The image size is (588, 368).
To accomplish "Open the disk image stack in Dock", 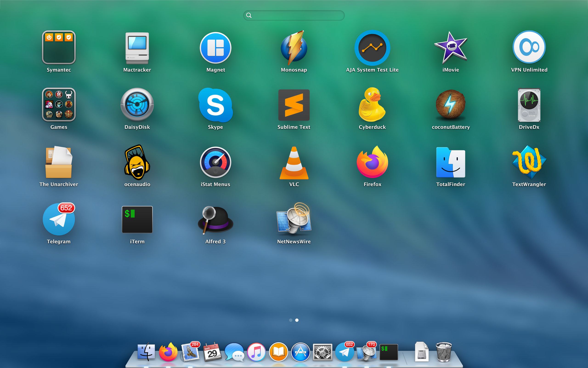I will pos(421,351).
